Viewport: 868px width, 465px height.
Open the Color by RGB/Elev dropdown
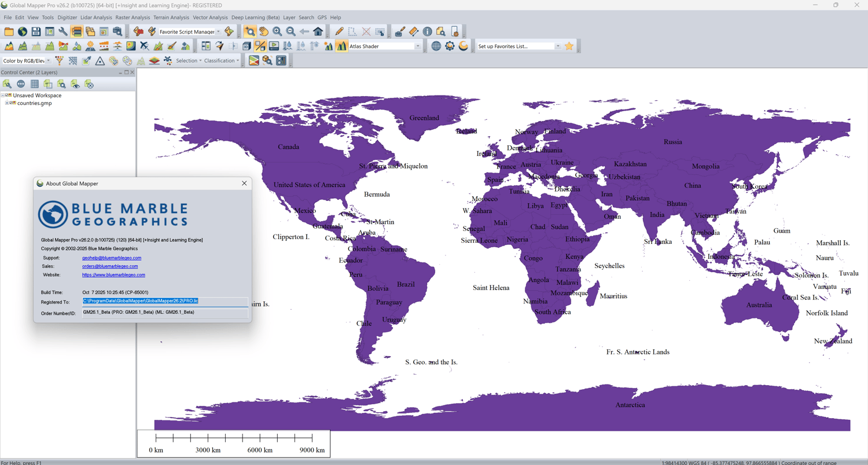click(x=48, y=61)
